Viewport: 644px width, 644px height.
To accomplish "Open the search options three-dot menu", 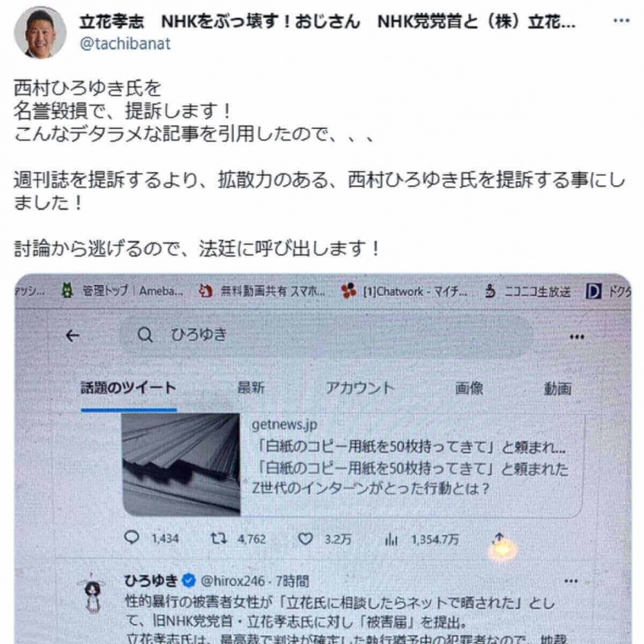I will (577, 337).
